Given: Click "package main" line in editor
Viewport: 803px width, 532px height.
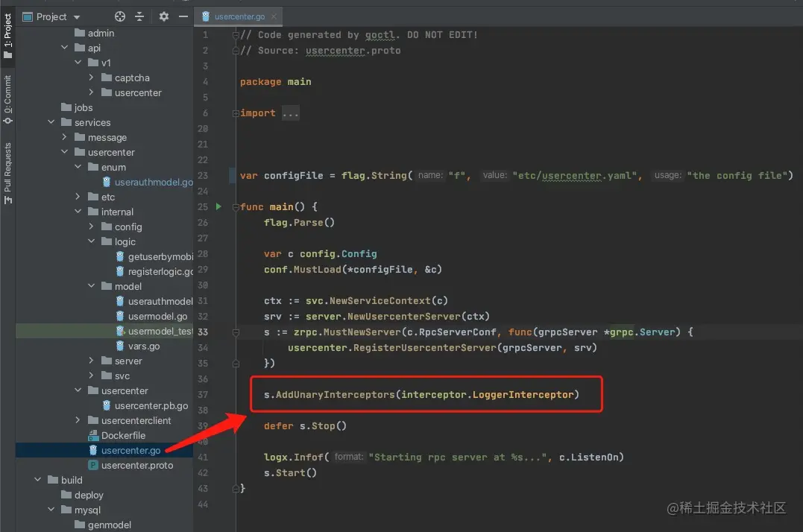Looking at the screenshot, I should tap(276, 82).
